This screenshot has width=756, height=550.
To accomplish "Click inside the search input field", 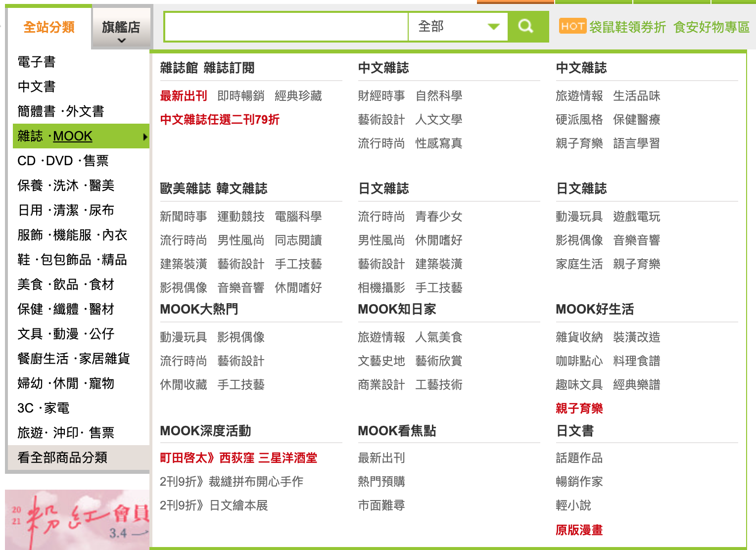I will point(286,27).
